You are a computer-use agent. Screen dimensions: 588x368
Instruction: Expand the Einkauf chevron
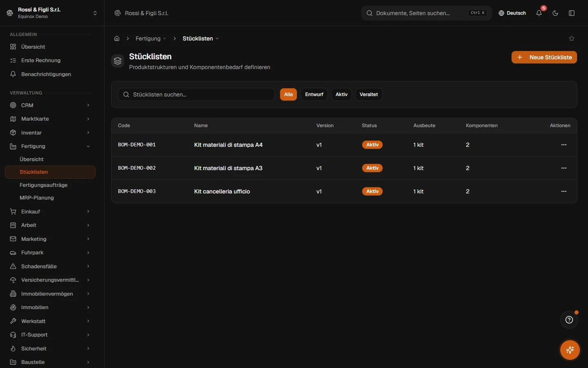click(88, 211)
